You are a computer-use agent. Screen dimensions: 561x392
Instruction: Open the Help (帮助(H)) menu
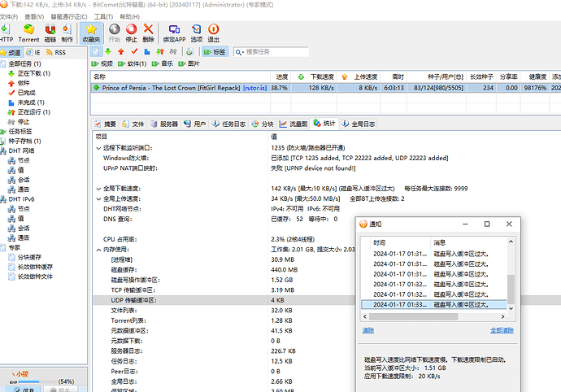click(x=129, y=17)
